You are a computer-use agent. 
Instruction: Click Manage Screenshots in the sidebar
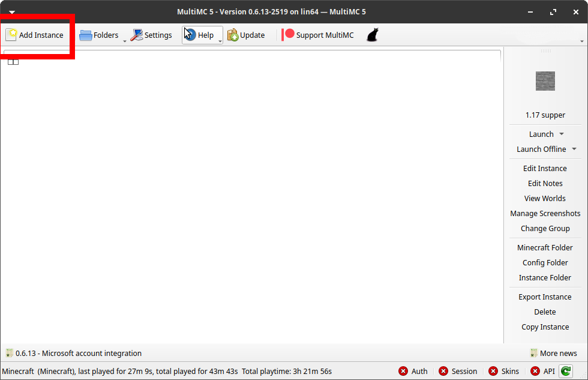tap(545, 213)
